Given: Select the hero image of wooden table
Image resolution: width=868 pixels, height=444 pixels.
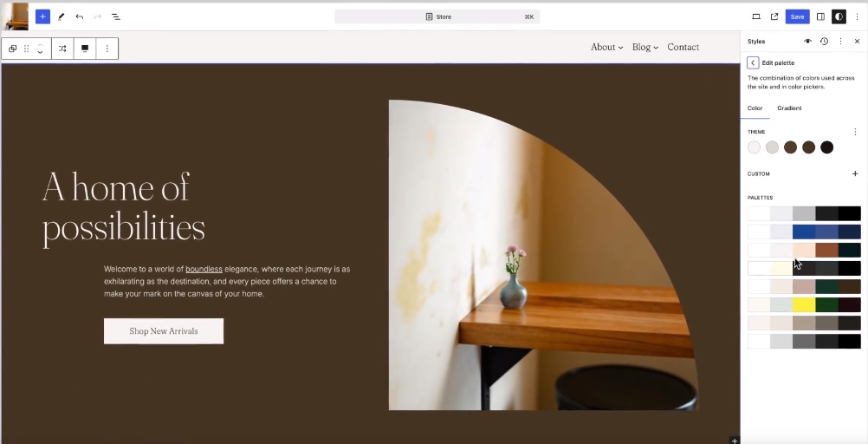Looking at the screenshot, I should [x=544, y=255].
